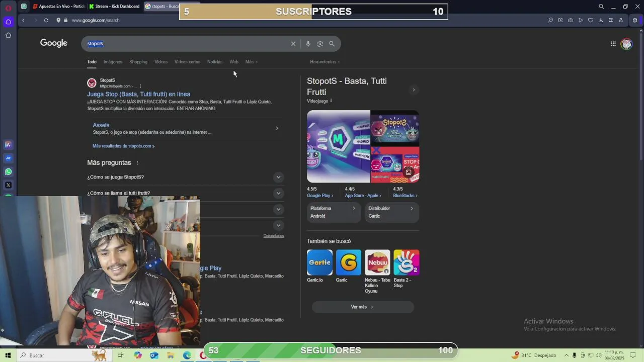Click the Comentarios feedback link
The width and height of the screenshot is (644, 362).
274,236
